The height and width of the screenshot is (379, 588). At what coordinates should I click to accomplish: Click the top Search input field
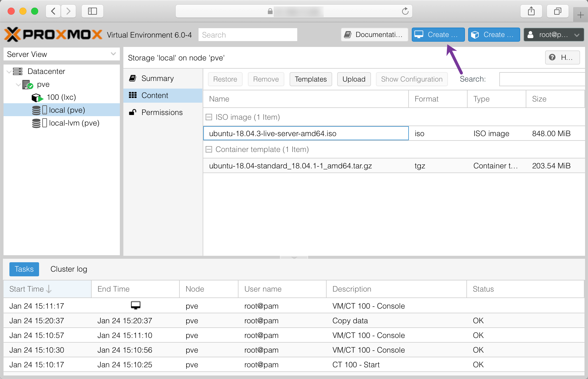(x=248, y=35)
